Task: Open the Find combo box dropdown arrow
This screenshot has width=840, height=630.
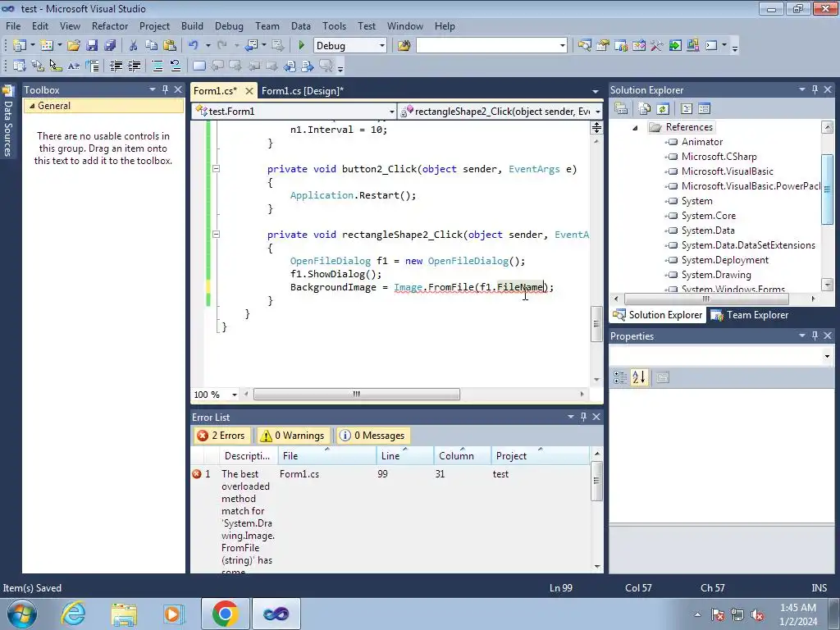Action: pos(563,46)
